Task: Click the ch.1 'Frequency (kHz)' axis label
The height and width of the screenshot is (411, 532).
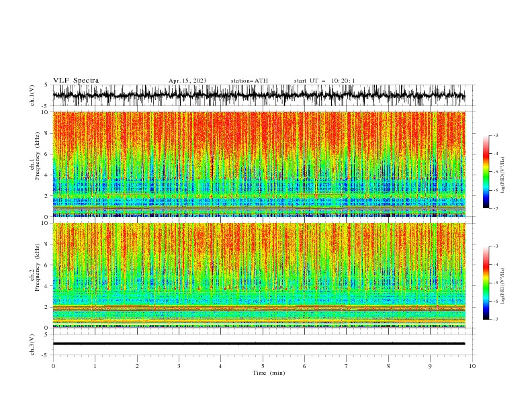Action: tap(38, 156)
